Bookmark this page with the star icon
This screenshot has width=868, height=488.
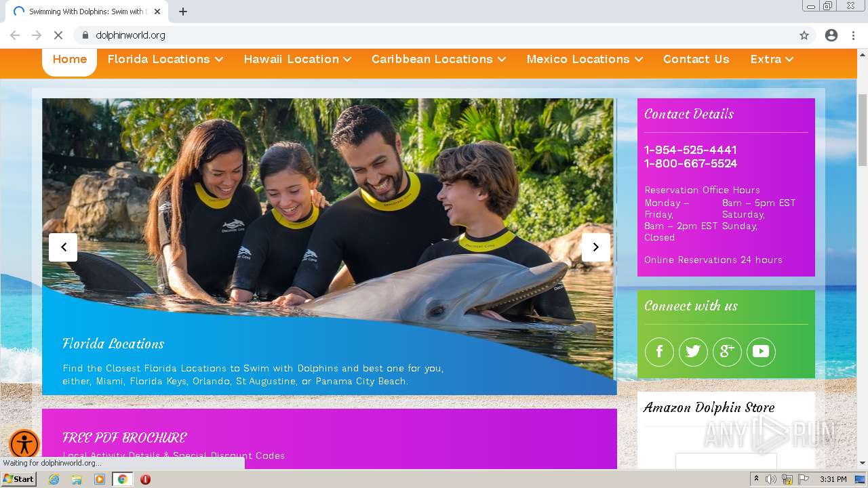click(804, 35)
